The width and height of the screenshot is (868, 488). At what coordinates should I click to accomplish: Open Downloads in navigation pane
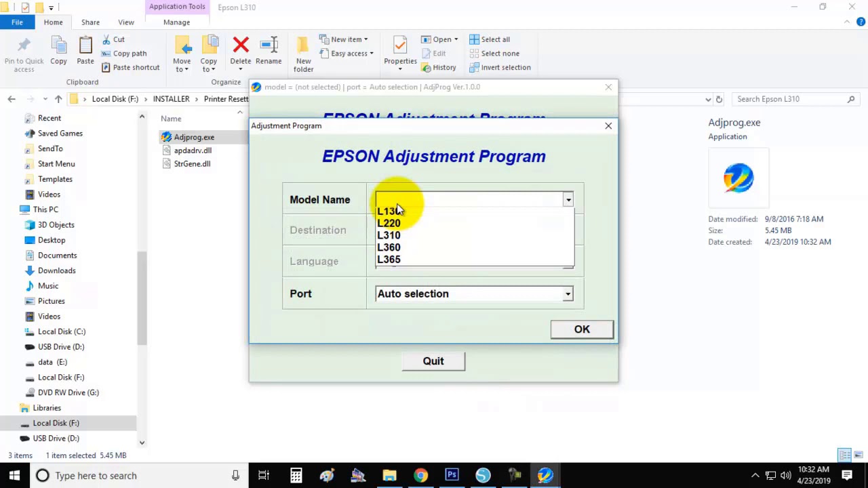tap(57, 270)
